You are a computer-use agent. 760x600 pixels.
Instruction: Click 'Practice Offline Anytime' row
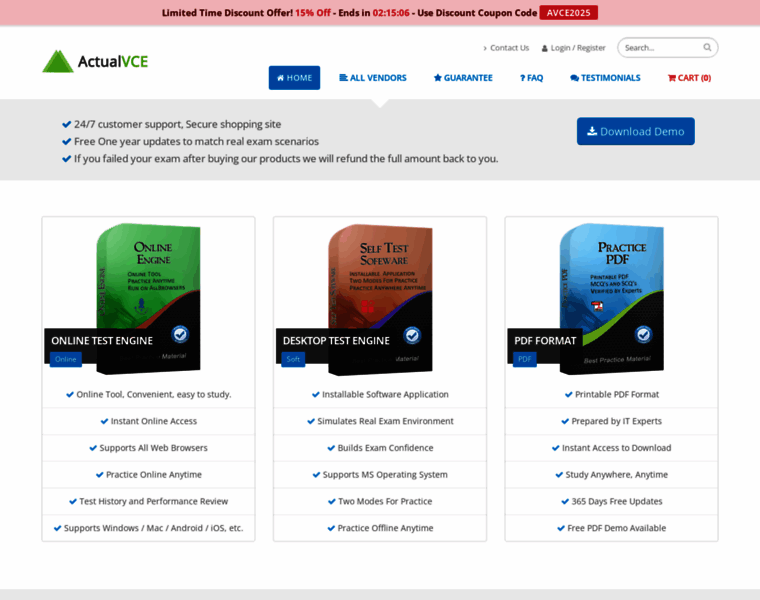pos(380,528)
